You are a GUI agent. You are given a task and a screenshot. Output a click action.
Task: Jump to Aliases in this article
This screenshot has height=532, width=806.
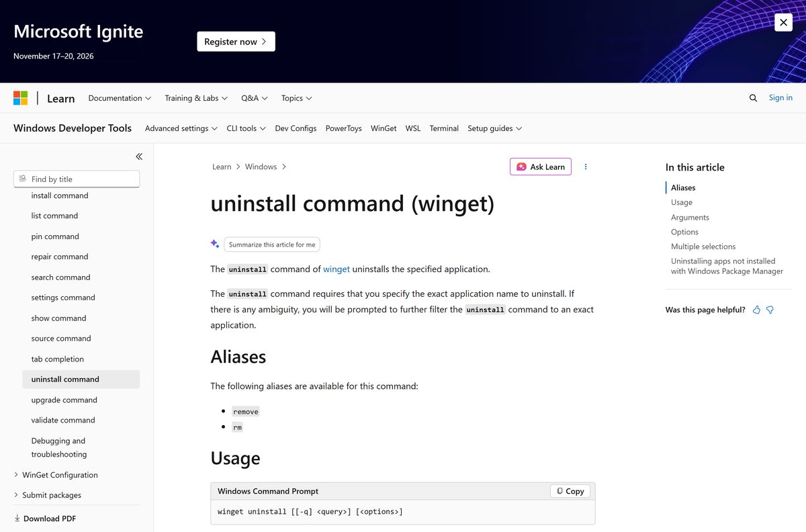click(683, 187)
